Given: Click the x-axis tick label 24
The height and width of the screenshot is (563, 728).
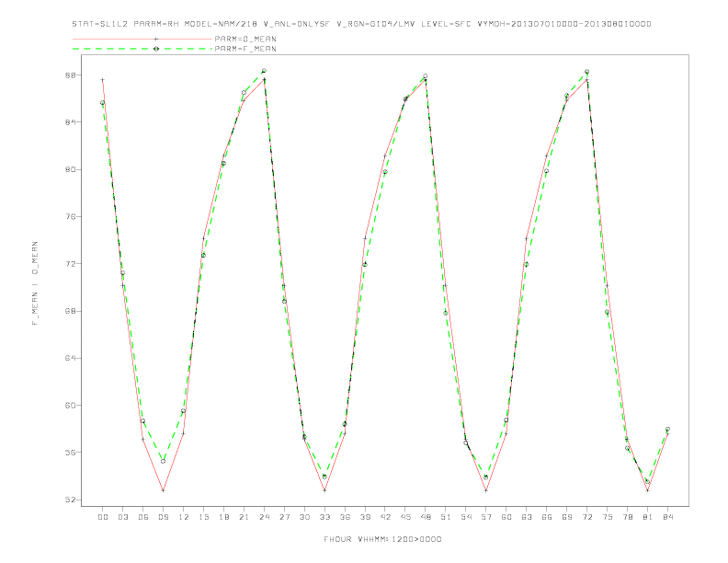Looking at the screenshot, I should pos(264,517).
